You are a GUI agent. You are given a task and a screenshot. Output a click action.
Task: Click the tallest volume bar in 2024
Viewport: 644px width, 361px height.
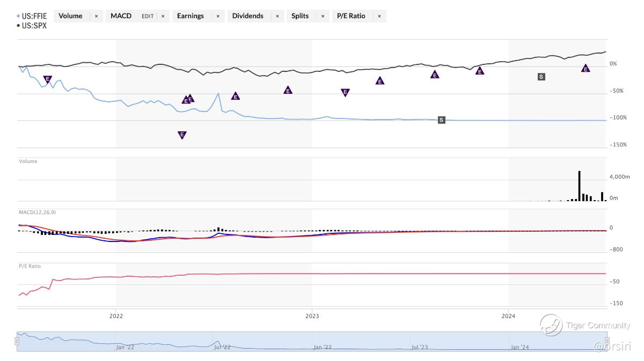tap(580, 186)
